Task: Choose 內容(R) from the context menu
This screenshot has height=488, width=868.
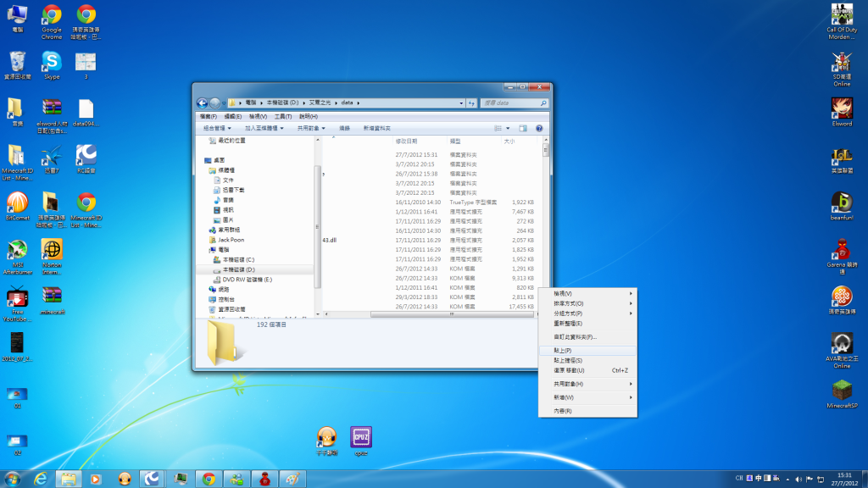Action: [562, 411]
